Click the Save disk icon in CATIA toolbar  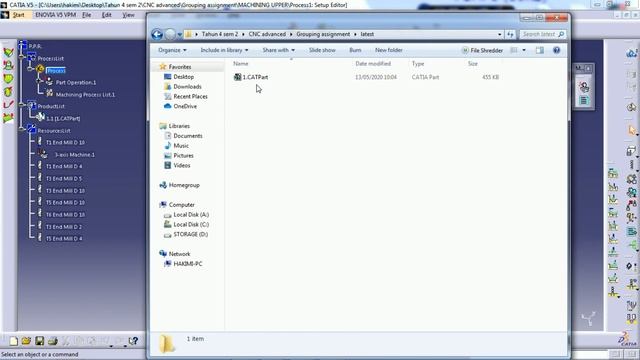(39, 341)
